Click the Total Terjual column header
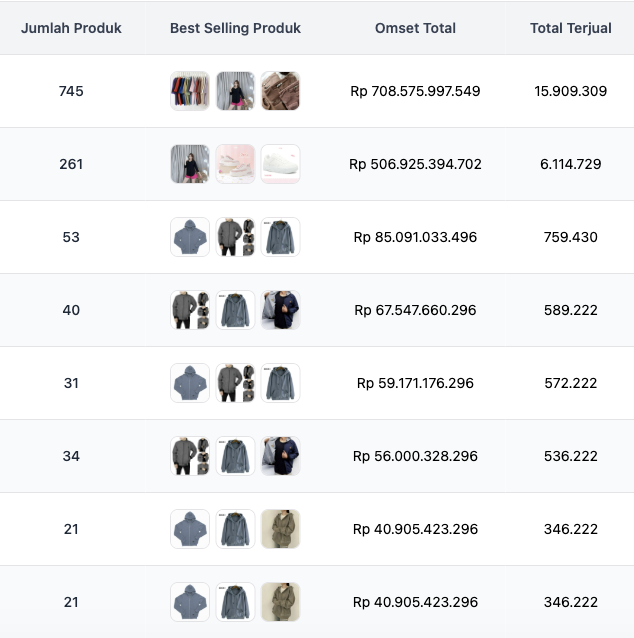The height and width of the screenshot is (638, 634). pos(570,28)
